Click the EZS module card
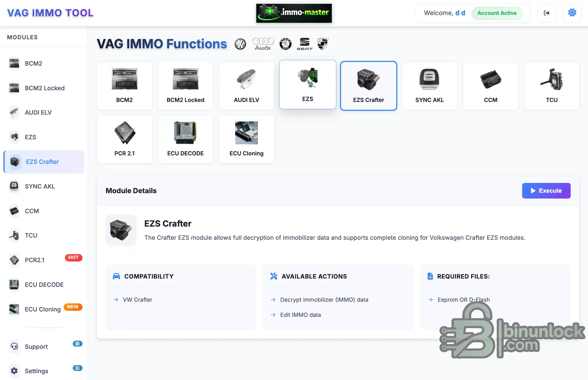 click(x=307, y=85)
